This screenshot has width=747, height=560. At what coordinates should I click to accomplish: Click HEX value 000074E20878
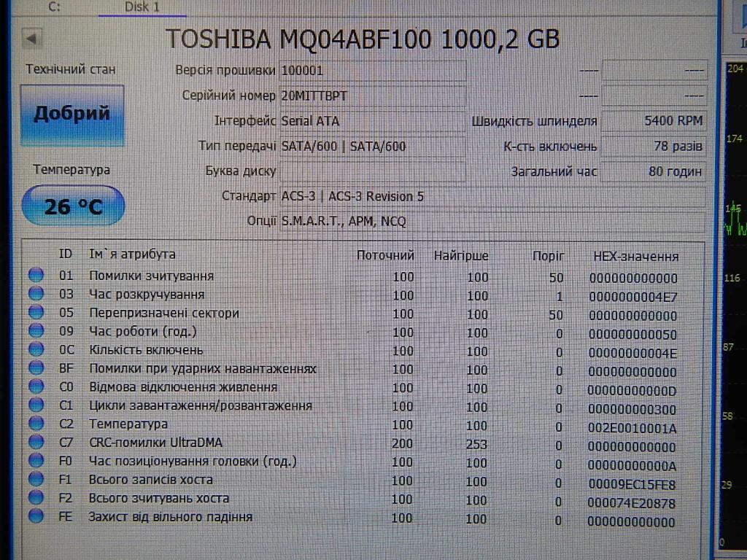click(631, 503)
